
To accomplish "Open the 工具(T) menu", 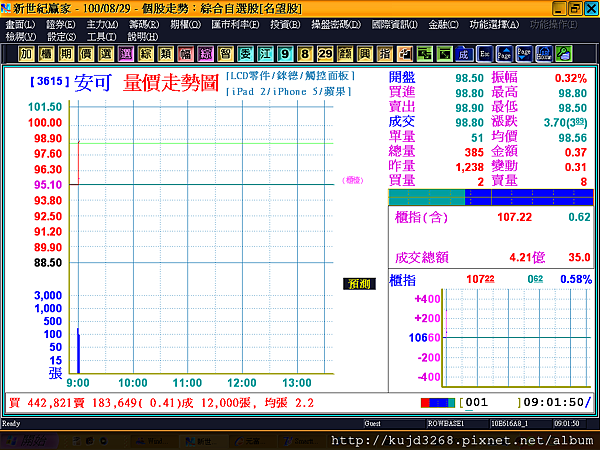I will [x=101, y=37].
